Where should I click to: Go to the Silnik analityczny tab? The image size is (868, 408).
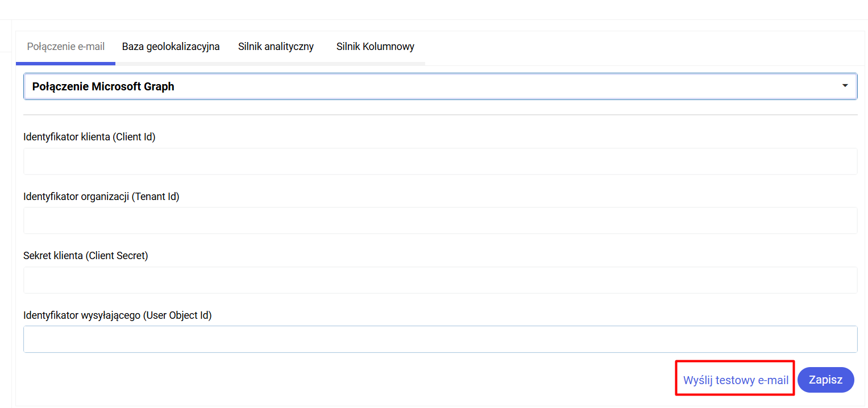coord(276,47)
